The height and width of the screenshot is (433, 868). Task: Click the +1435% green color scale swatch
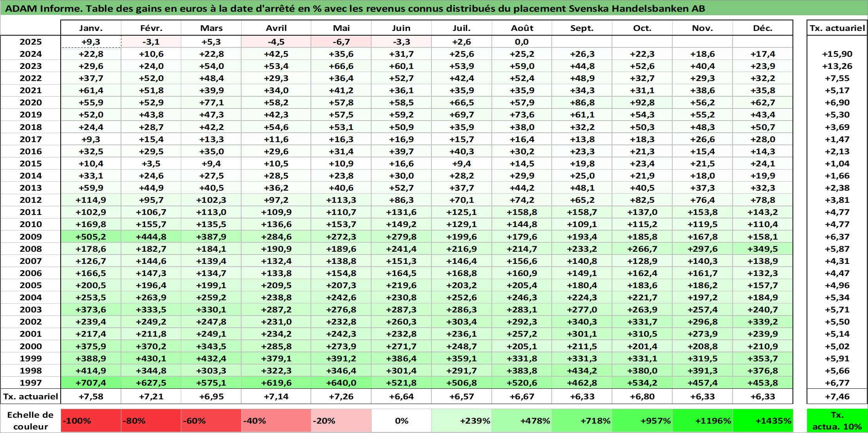(x=763, y=420)
